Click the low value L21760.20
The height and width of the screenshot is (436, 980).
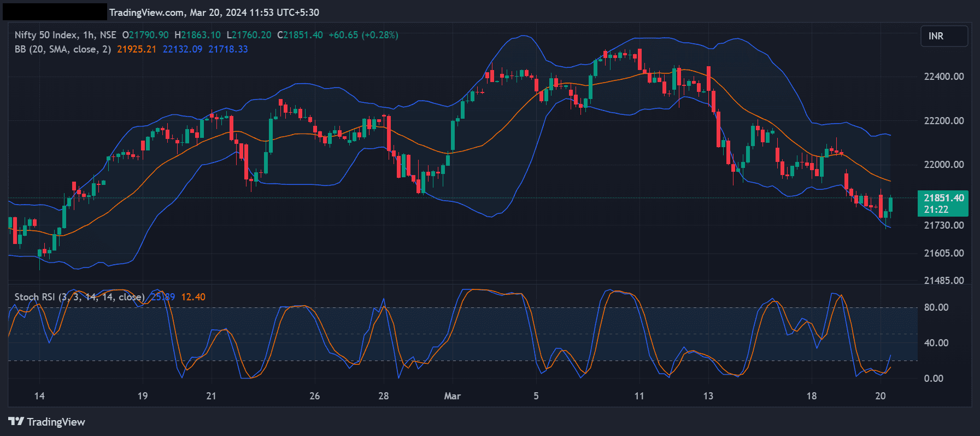[x=249, y=35]
